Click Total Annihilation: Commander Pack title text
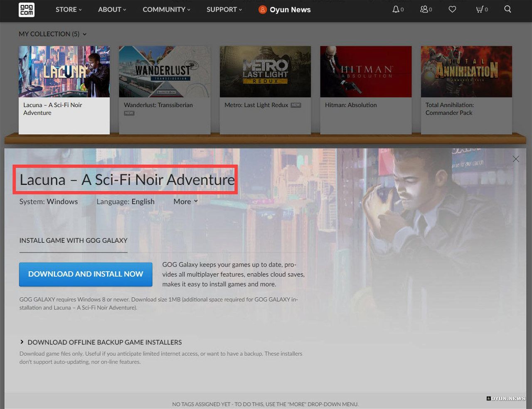The image size is (532, 409). (x=450, y=109)
